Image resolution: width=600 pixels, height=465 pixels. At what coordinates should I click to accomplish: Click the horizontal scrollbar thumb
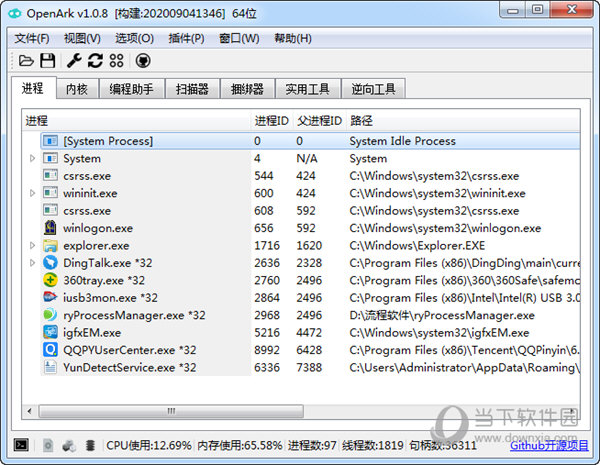click(171, 411)
